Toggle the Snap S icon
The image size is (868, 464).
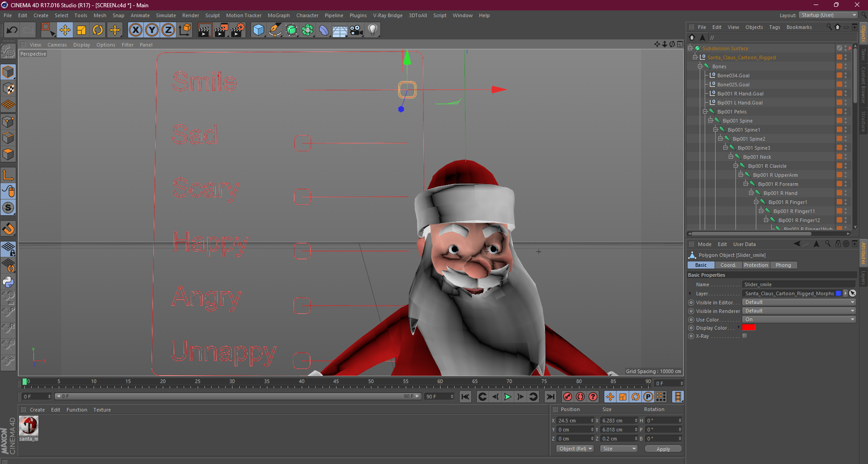coord(8,208)
